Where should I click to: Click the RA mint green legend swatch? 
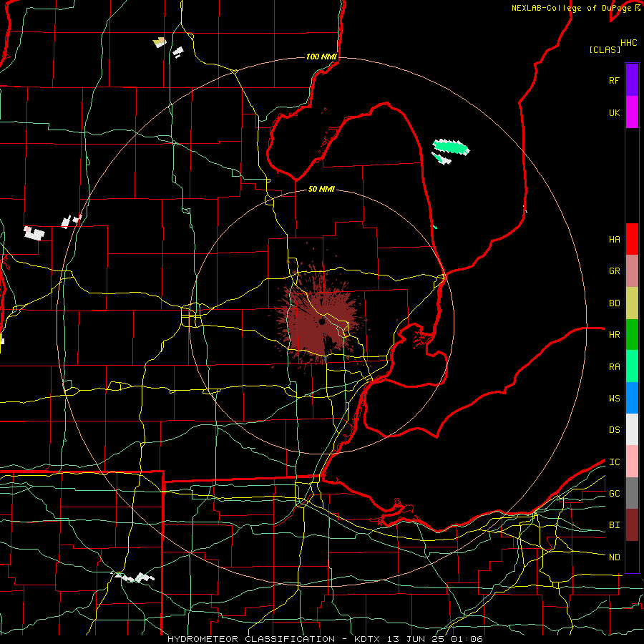[x=632, y=366]
